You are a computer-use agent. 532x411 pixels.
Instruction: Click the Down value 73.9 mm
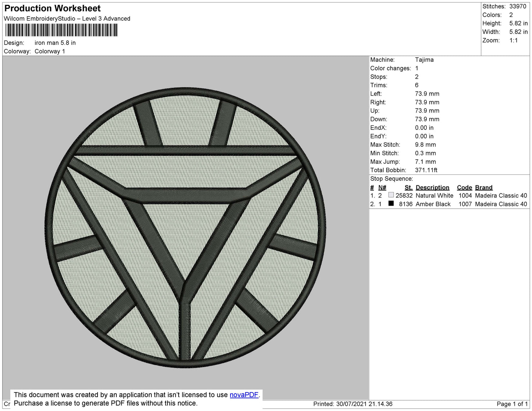point(427,119)
